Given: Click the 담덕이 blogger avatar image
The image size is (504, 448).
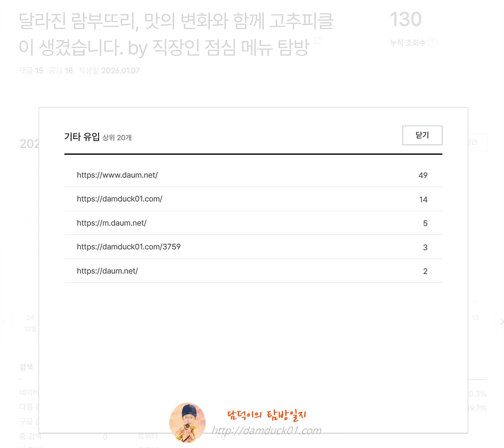Looking at the screenshot, I should click(x=187, y=422).
